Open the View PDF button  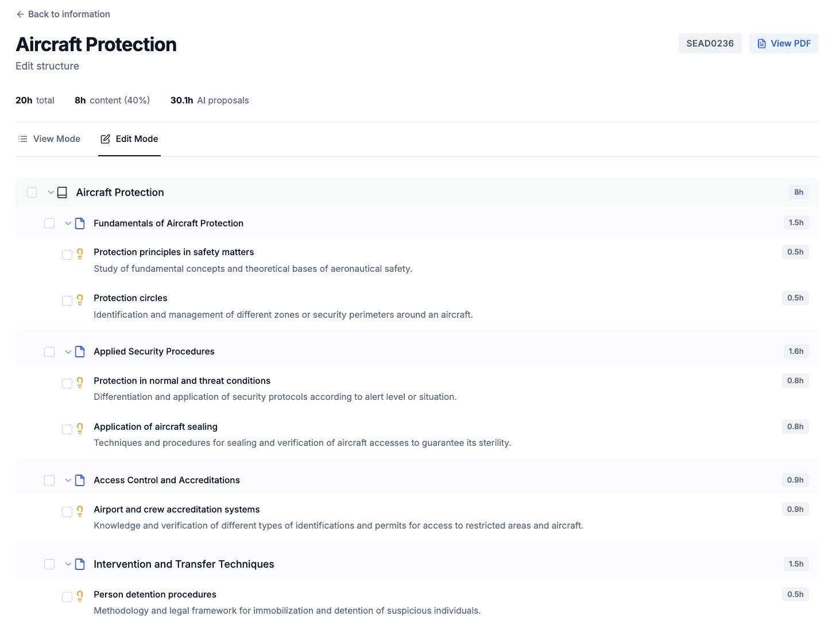[784, 44]
